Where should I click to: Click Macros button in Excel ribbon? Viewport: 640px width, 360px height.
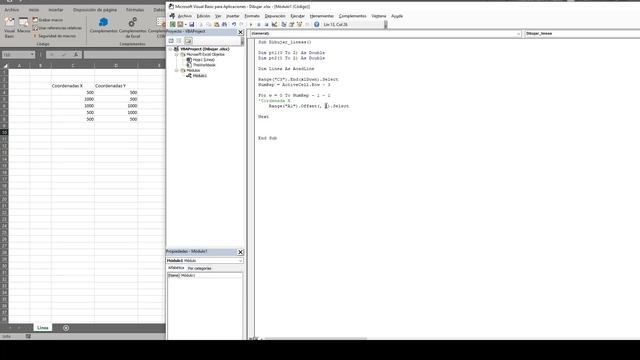[24, 25]
